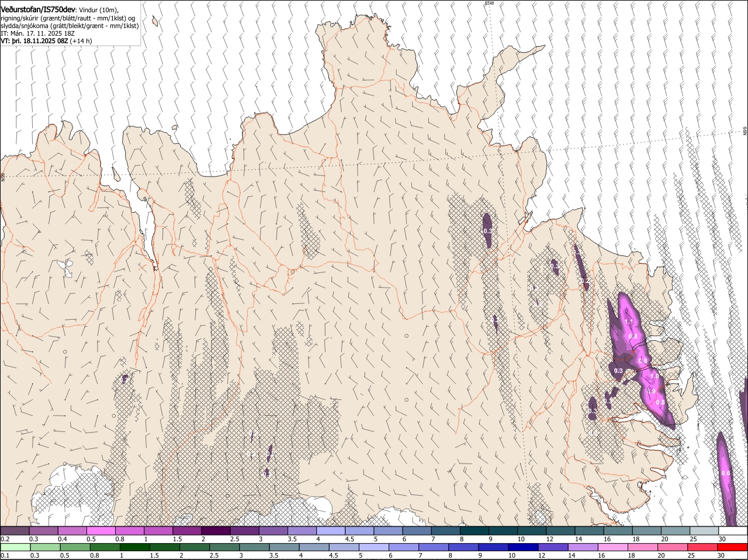Pick the bright red 30 swatch in lower legend
Screen dimensions: 748x560
[733, 548]
